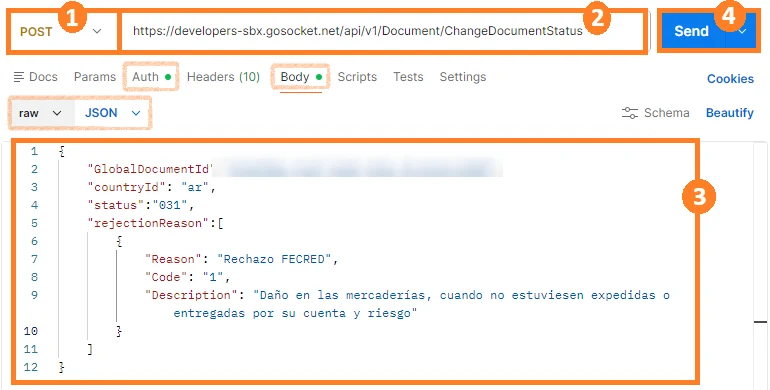The image size is (770, 390).
Task: Click the blue Send button
Action: pos(691,31)
